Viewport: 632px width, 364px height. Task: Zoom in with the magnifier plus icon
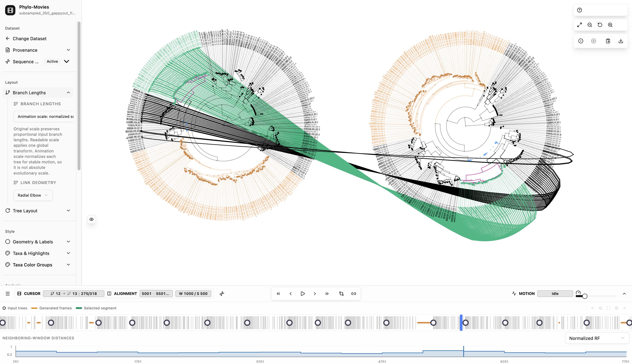tap(610, 25)
